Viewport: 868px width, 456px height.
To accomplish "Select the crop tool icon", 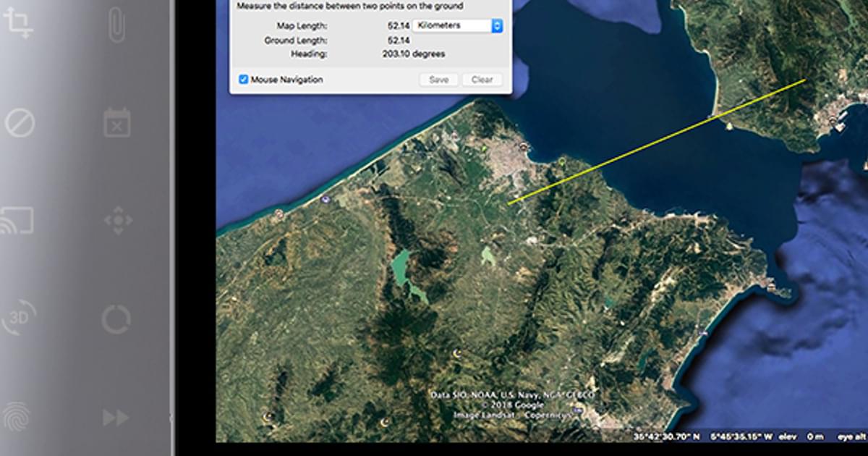I will pos(17,23).
